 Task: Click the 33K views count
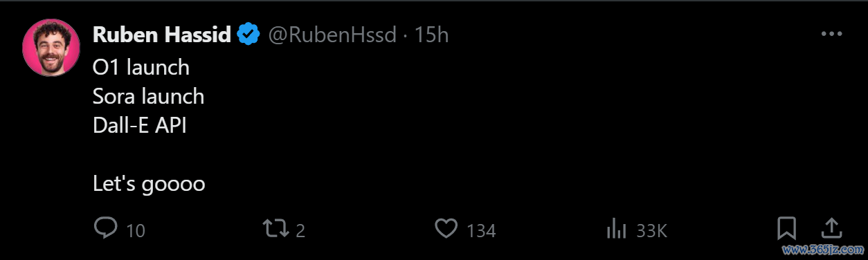click(651, 231)
